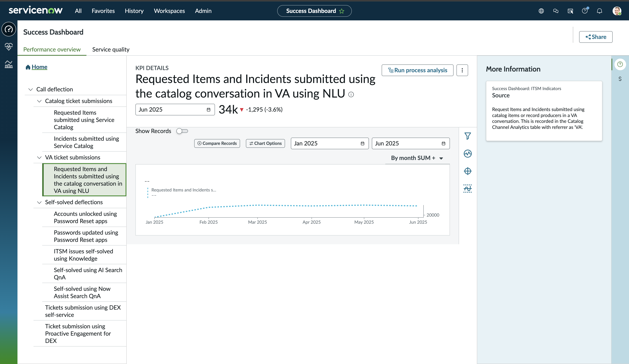Select the bar chart analytics icon in left rail
This screenshot has width=629, height=364.
point(9,64)
